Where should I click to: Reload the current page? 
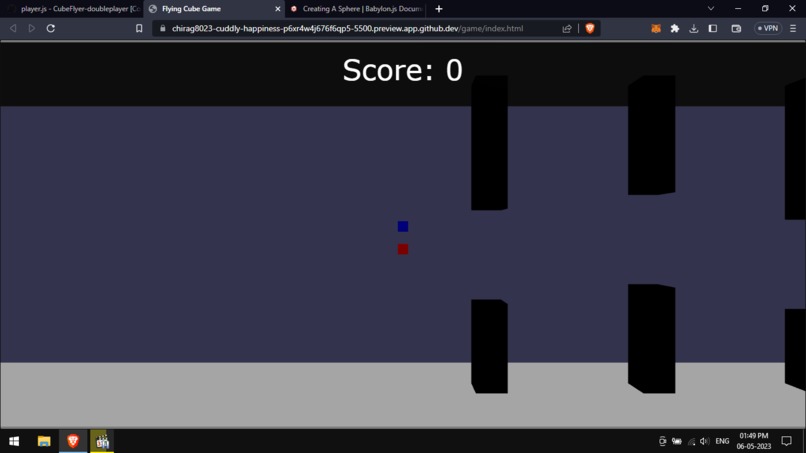pyautogui.click(x=50, y=28)
